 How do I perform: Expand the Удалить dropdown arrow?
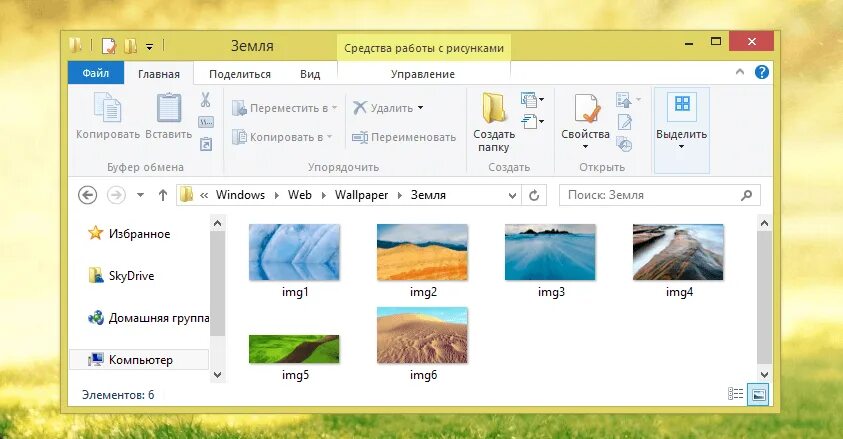(x=420, y=107)
